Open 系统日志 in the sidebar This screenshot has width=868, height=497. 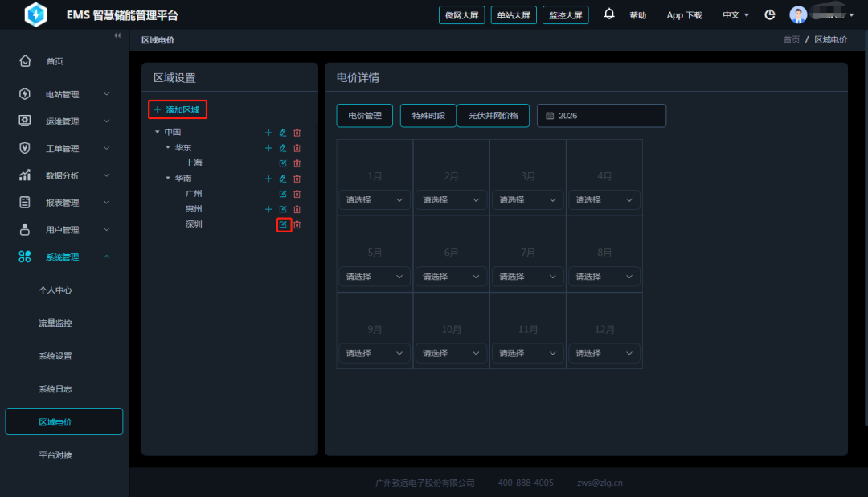(x=55, y=389)
